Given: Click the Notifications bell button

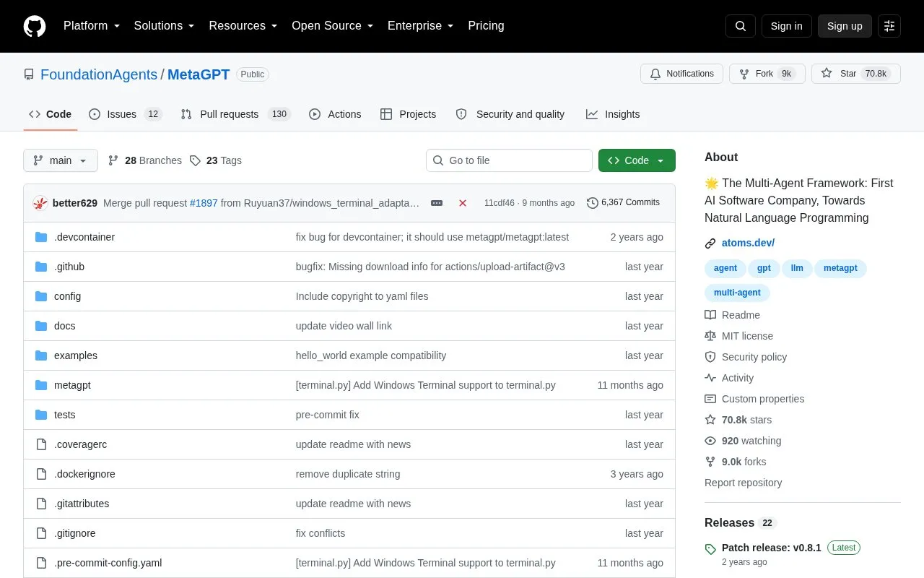Looking at the screenshot, I should [681, 74].
